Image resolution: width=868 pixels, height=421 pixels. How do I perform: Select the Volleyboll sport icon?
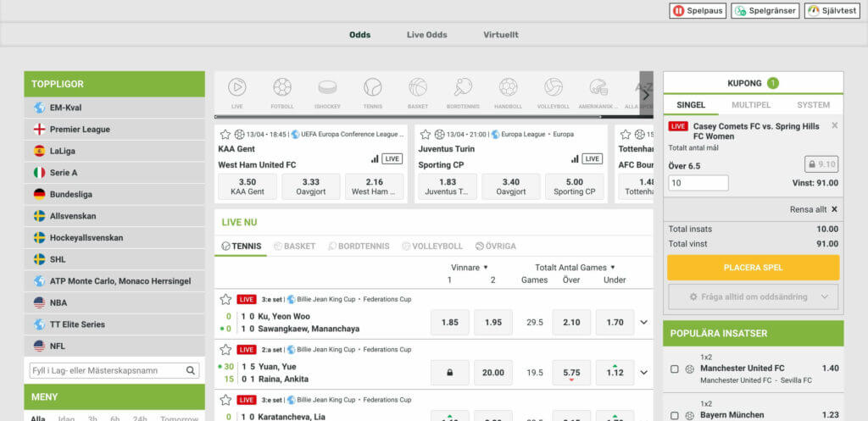click(x=553, y=87)
